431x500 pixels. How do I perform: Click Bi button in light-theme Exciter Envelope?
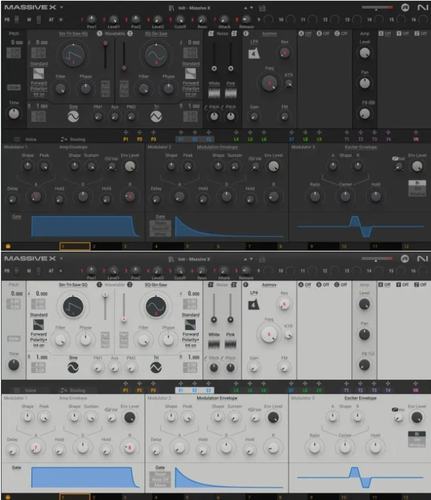[417, 434]
